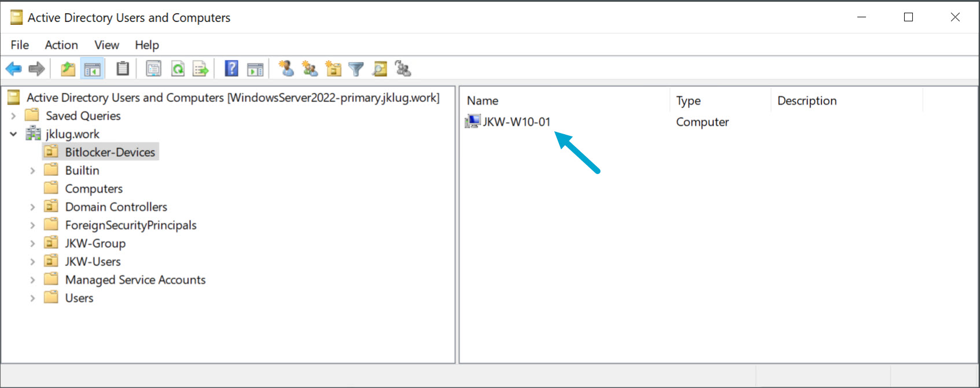The height and width of the screenshot is (388, 980).
Task: Click the Find objects magnifier icon
Action: (x=380, y=69)
